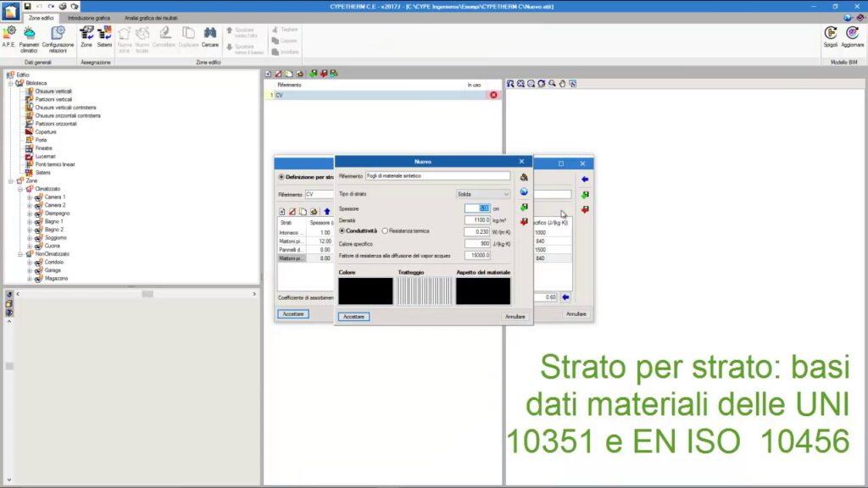Switch to the Introduzione grafica tab
The height and width of the screenshot is (488, 868).
88,17
